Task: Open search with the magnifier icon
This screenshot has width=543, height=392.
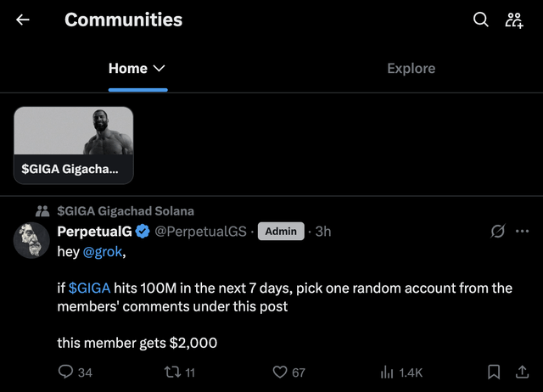Action: click(x=480, y=20)
